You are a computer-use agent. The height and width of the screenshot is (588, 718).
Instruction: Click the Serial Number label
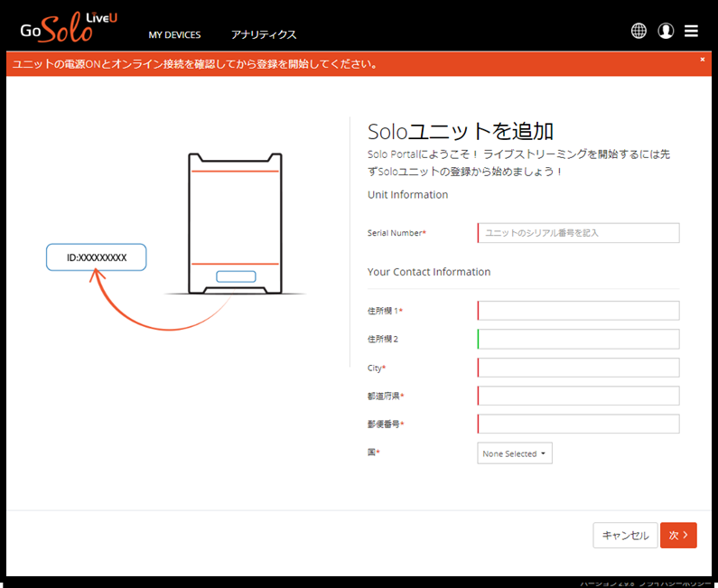coord(396,233)
